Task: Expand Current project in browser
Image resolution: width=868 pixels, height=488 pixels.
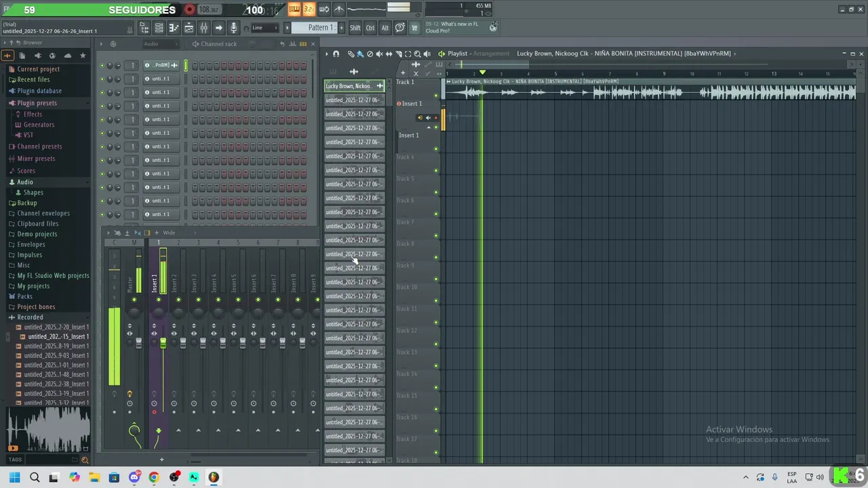Action: [38, 69]
